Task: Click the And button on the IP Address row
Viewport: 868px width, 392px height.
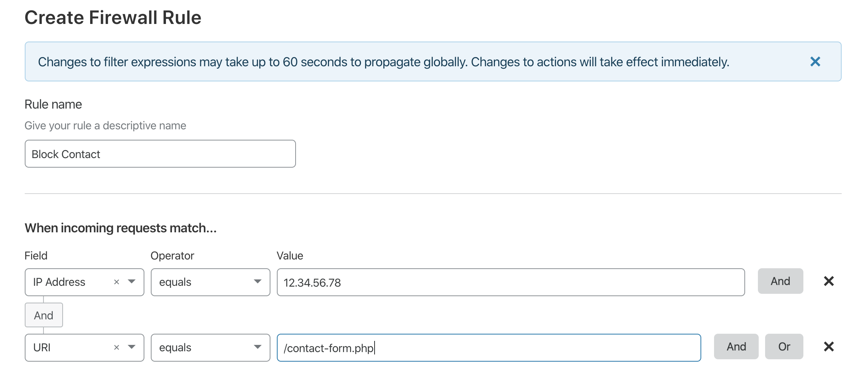Action: [780, 281]
